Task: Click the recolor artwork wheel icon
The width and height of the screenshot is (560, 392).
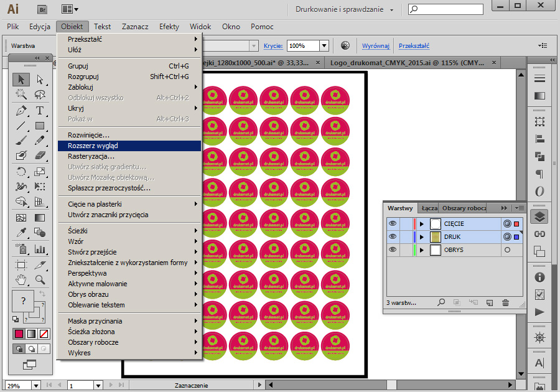Action: pyautogui.click(x=345, y=45)
